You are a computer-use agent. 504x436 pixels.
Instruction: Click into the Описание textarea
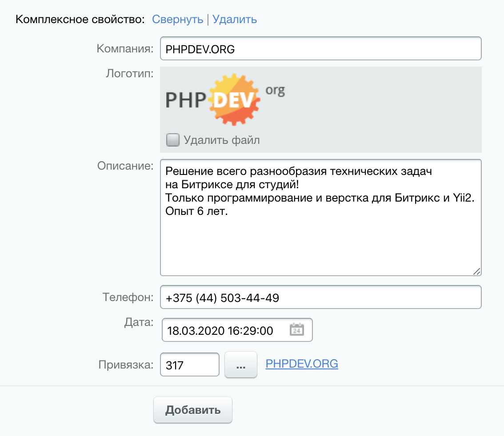tap(321, 218)
